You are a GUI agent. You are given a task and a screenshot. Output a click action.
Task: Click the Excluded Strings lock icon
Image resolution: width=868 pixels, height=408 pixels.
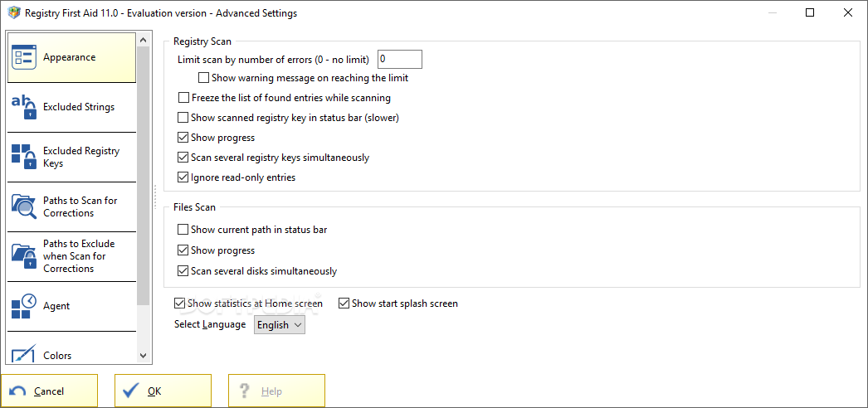[23, 107]
